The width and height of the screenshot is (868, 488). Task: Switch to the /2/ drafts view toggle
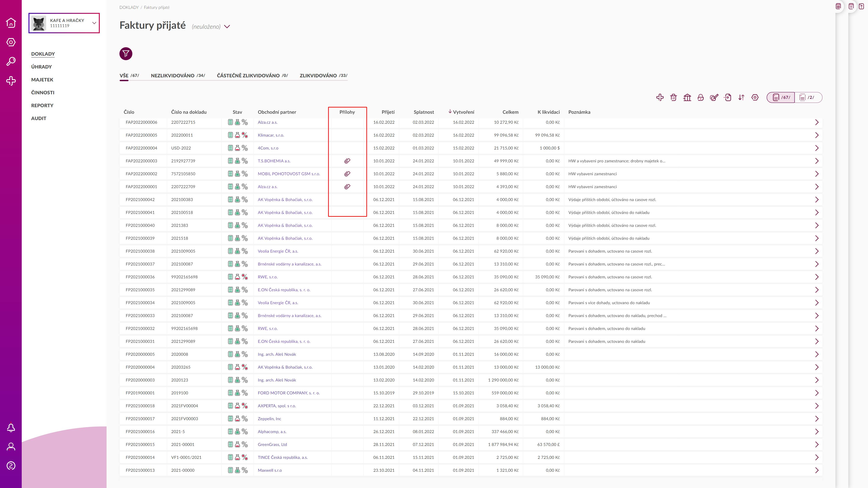click(808, 97)
